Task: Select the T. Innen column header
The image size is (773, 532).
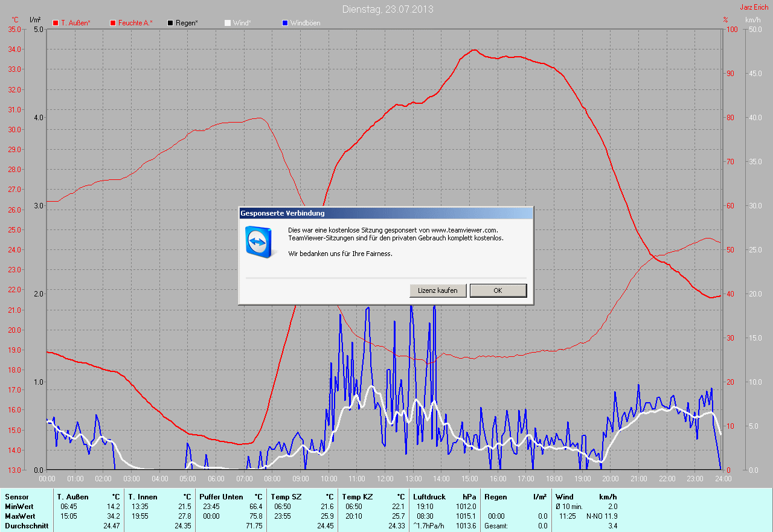Action: 143,497
